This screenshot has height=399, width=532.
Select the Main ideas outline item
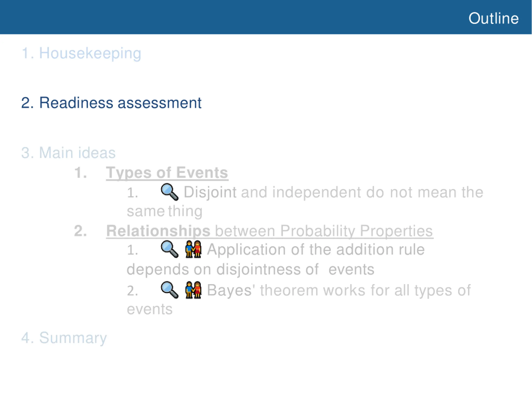click(68, 153)
